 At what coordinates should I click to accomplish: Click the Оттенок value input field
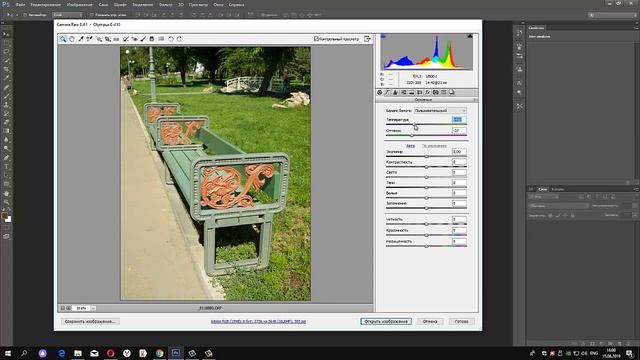tap(459, 131)
